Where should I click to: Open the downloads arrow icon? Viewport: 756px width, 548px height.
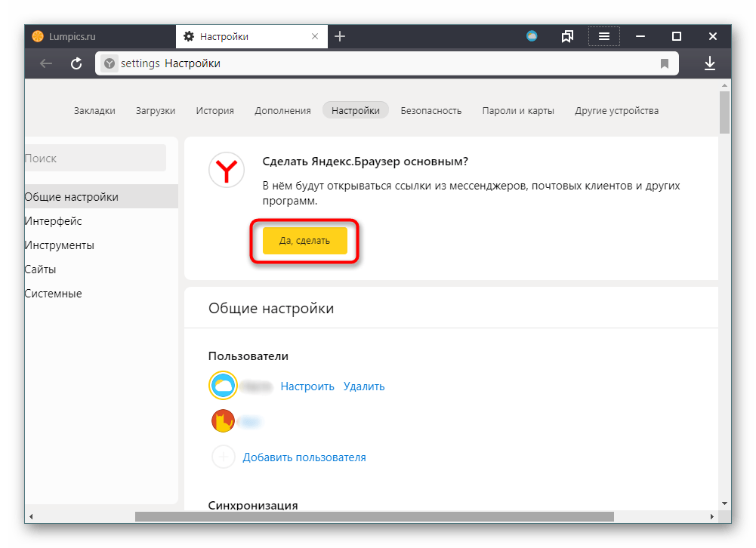(710, 63)
